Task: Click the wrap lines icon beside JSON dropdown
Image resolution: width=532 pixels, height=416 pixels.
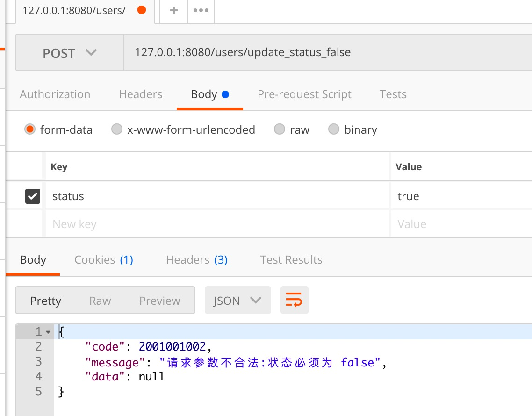Action: click(294, 300)
